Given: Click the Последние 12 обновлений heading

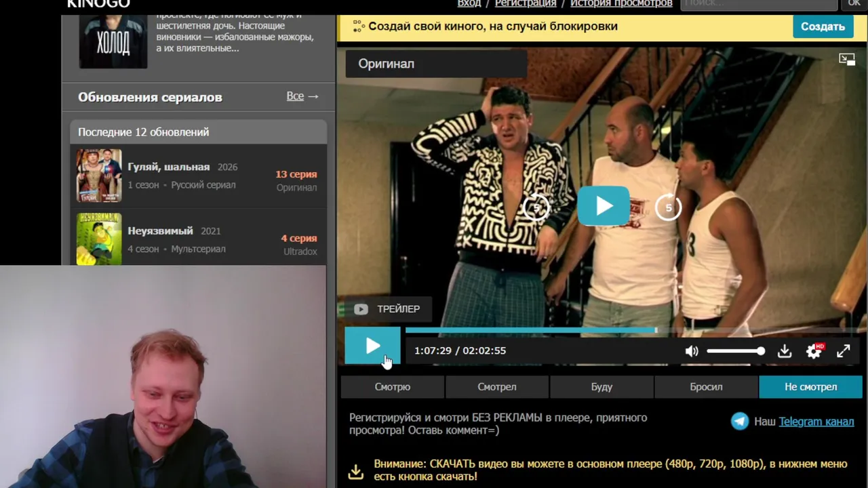Looking at the screenshot, I should 144,132.
